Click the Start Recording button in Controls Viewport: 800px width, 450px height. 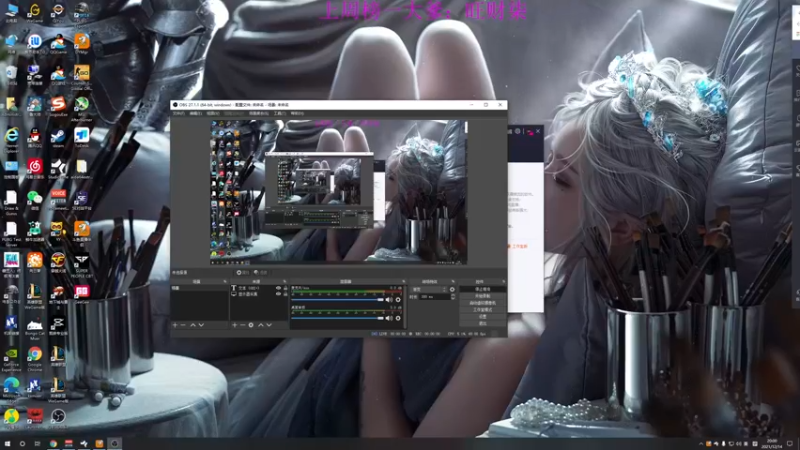tap(482, 296)
